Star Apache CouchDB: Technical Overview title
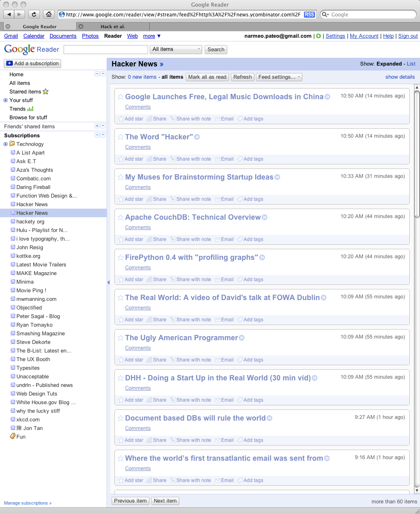The image size is (420, 514). 121,217
